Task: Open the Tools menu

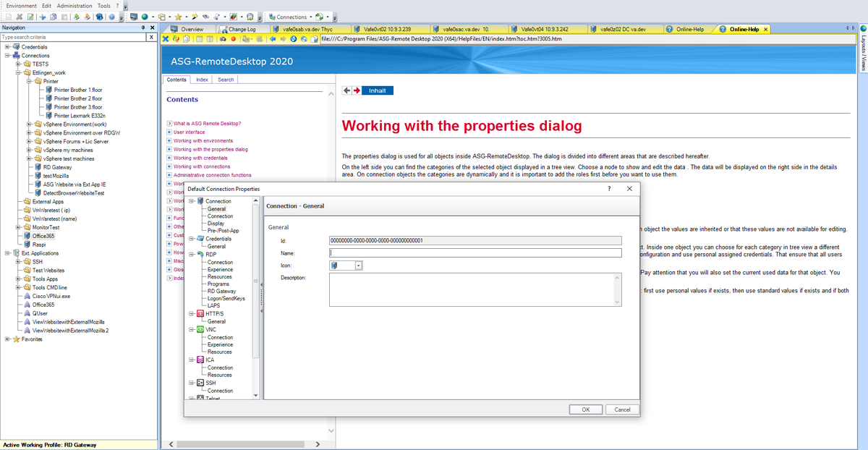Action: coord(103,5)
